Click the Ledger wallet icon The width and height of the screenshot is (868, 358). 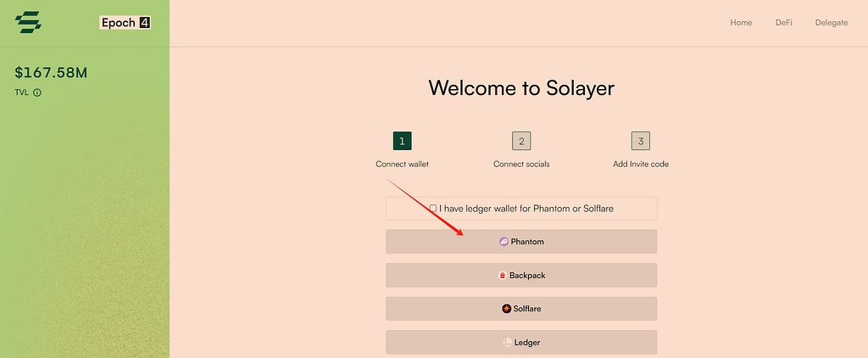point(507,343)
